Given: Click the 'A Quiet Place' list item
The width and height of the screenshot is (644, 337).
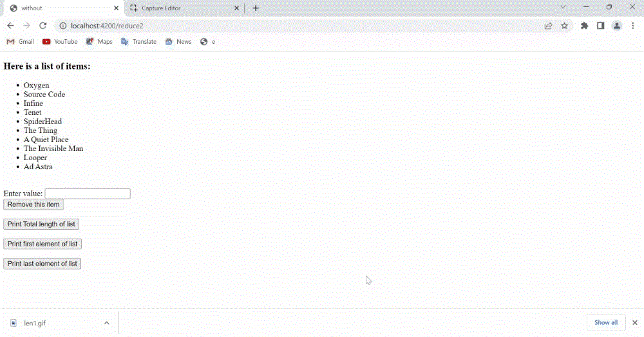Looking at the screenshot, I should pyautogui.click(x=46, y=140).
